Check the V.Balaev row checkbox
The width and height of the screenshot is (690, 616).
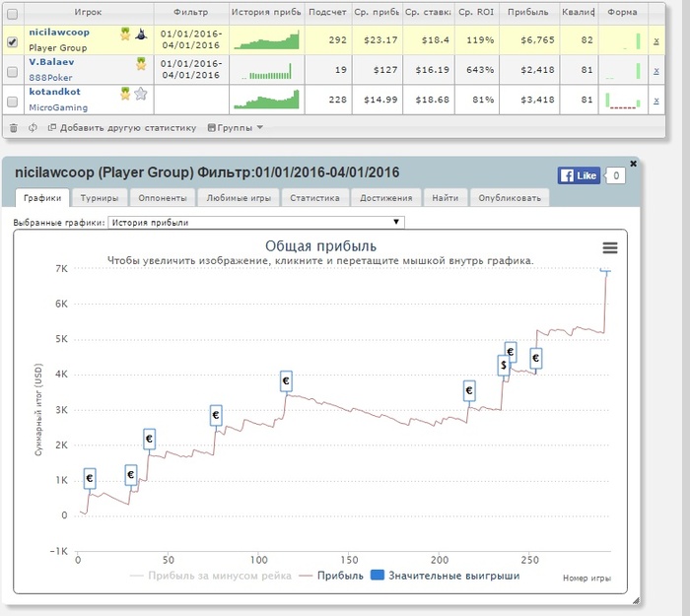click(12, 72)
